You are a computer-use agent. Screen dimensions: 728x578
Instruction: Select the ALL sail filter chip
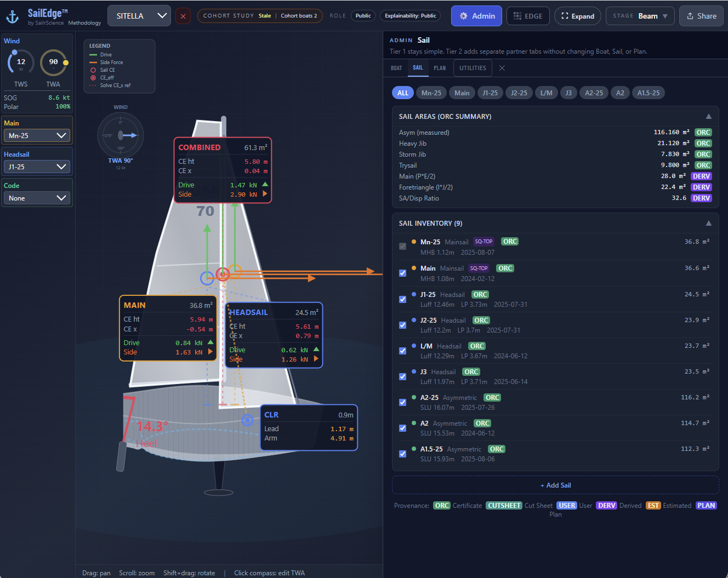[402, 93]
